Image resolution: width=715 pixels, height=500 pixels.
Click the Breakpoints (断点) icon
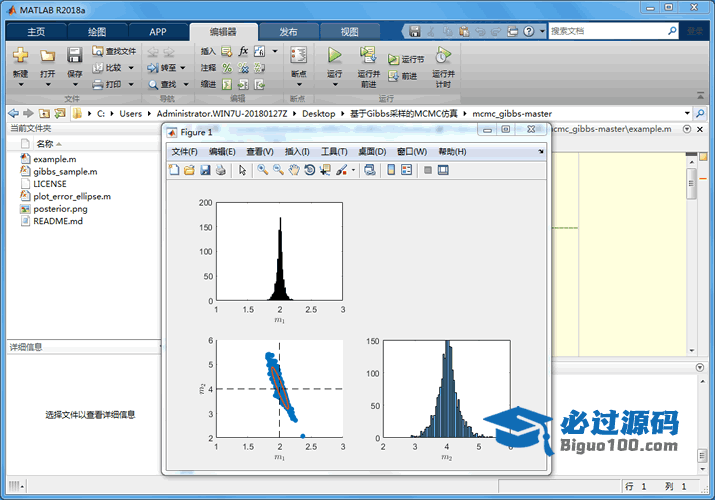pyautogui.click(x=298, y=56)
